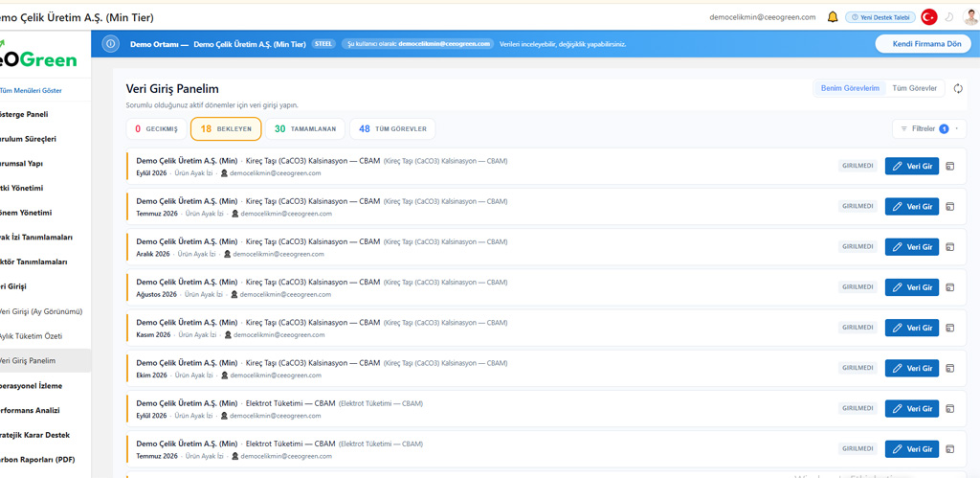Viewport: 980px width, 478px height.
Task: Refresh the task list icon
Action: tap(958, 89)
